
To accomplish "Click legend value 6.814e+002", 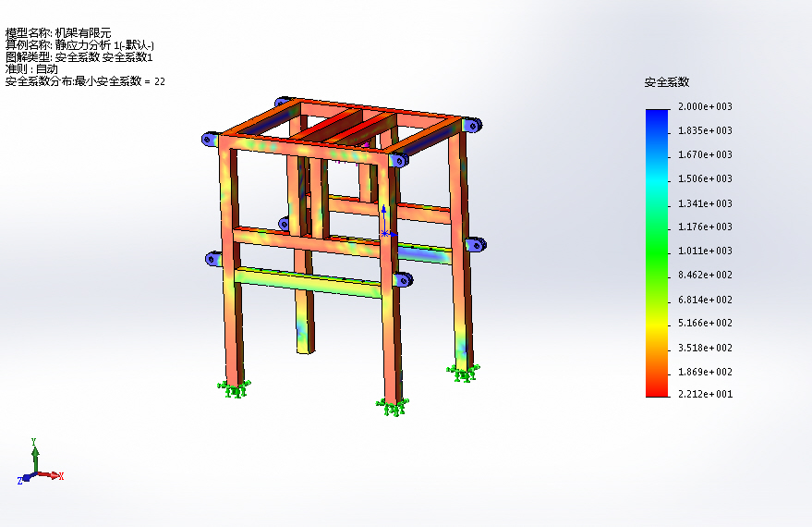I will pos(705,300).
